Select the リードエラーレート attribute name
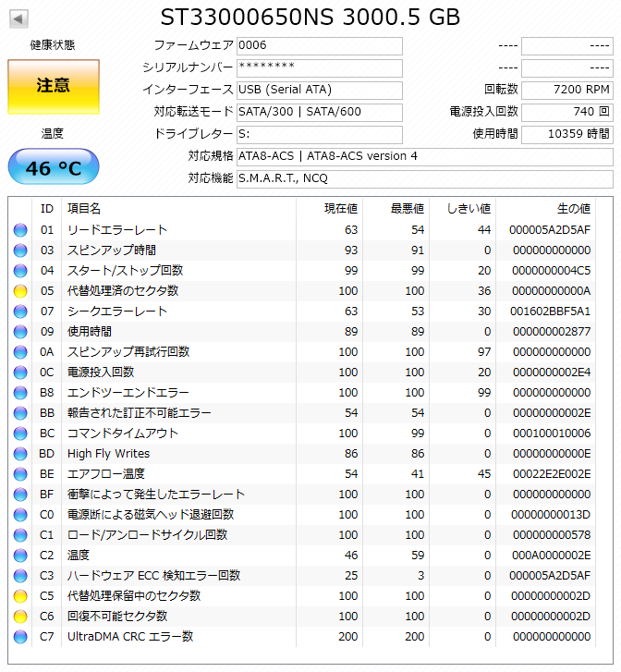Viewport: 621px width, 672px height. tap(117, 230)
